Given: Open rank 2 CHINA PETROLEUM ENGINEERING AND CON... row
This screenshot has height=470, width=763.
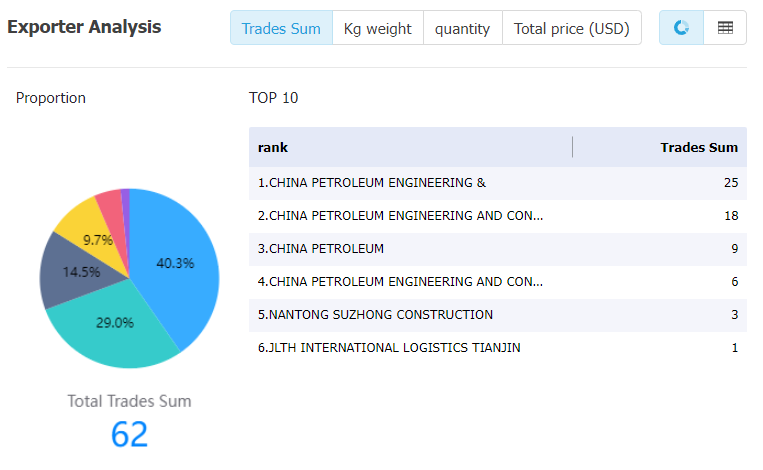Looking at the screenshot, I should (498, 216).
